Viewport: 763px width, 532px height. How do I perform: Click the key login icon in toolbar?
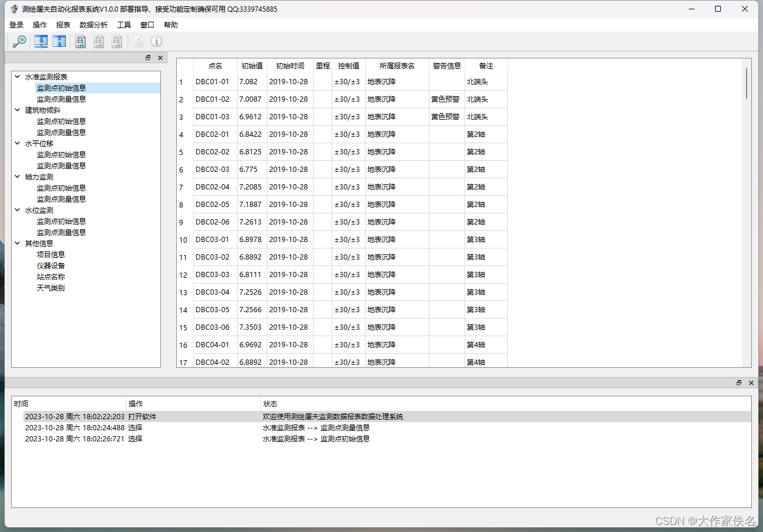[19, 42]
